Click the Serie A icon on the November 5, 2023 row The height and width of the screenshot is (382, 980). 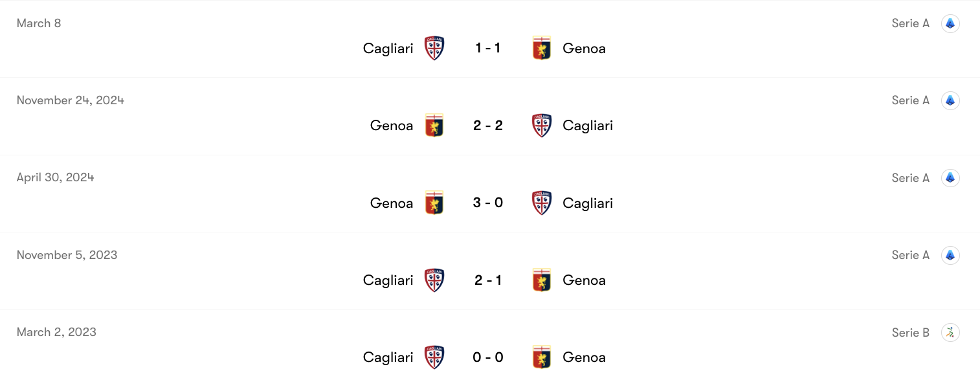click(x=950, y=254)
